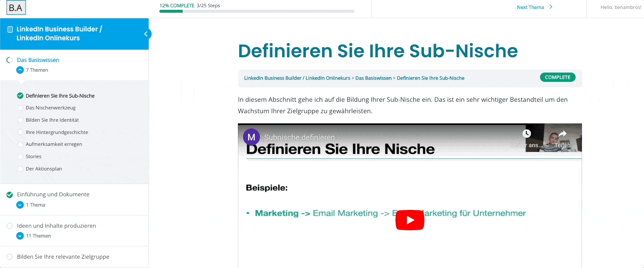
Task: Click the course progress bar
Action: pyautogui.click(x=257, y=11)
